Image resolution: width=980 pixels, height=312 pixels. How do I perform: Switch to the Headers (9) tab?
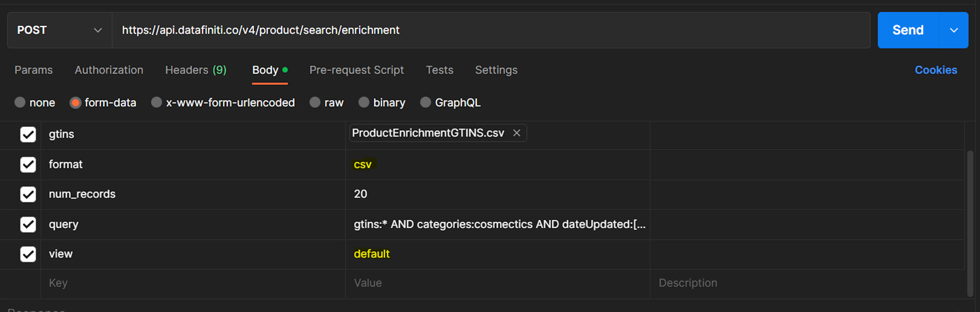pyautogui.click(x=195, y=70)
